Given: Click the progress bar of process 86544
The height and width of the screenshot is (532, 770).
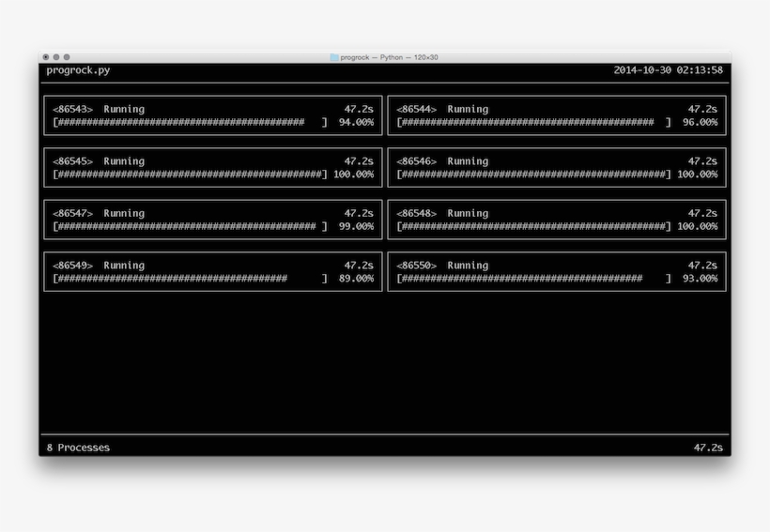Looking at the screenshot, I should (533, 122).
